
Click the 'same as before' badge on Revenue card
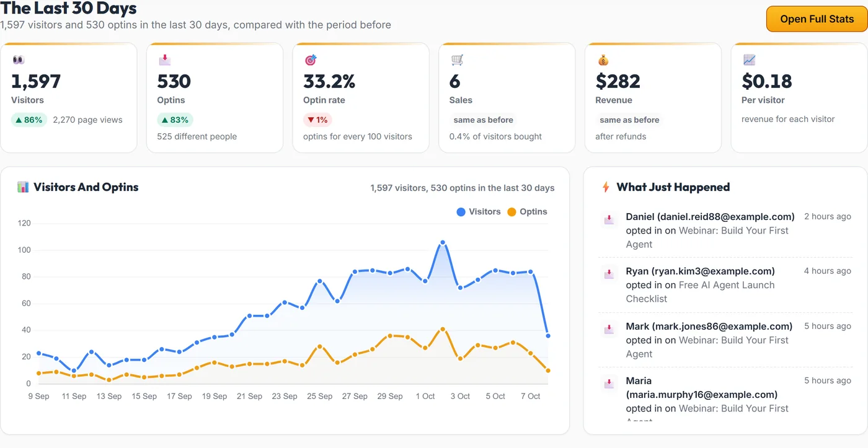point(629,120)
